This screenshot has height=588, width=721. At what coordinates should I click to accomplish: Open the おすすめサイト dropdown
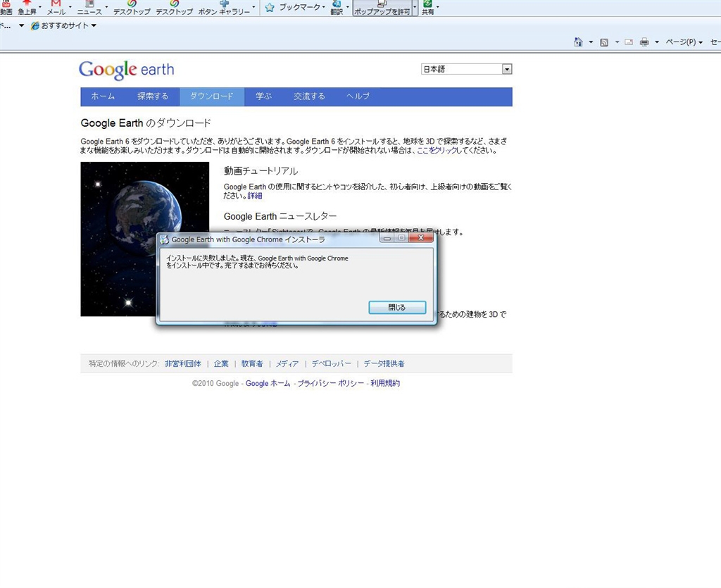94,26
